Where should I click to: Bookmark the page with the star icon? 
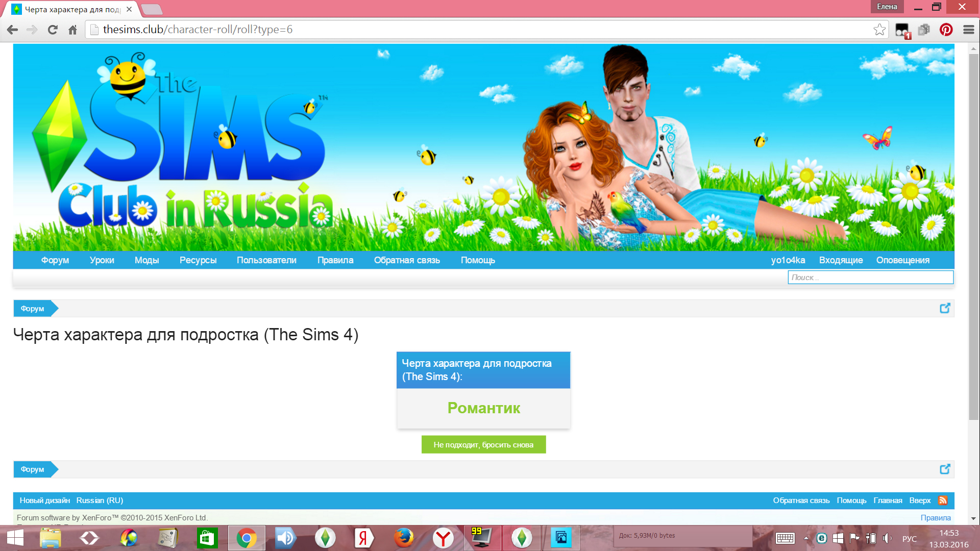click(x=879, y=30)
